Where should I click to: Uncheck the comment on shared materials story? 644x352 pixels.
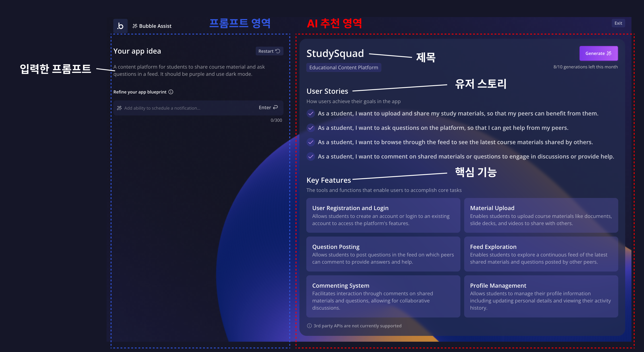[x=311, y=156]
